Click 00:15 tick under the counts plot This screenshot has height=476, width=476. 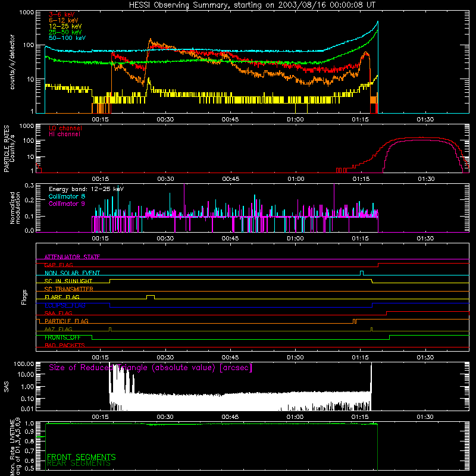100,120
